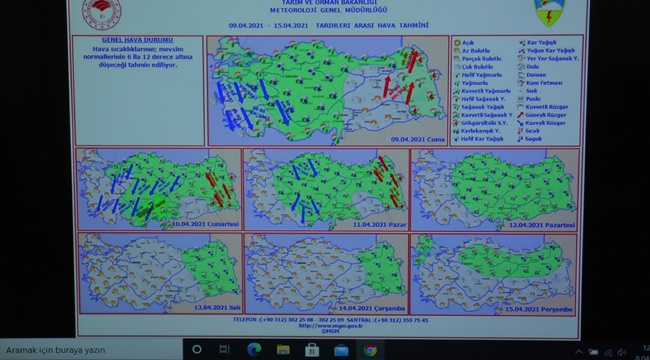This screenshot has width=650, height=360.
Task: Switch to Google Chrome on the taskbar
Action: pyautogui.click(x=370, y=350)
